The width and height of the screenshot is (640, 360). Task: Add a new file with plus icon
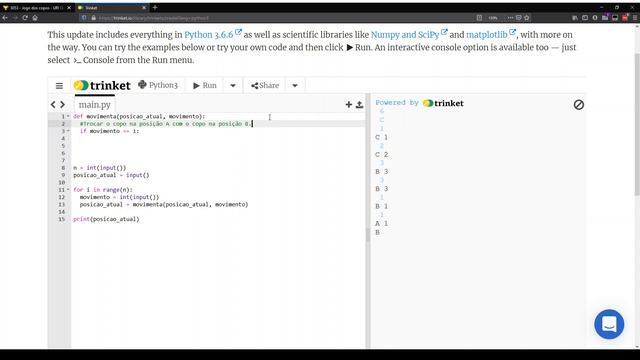click(349, 105)
